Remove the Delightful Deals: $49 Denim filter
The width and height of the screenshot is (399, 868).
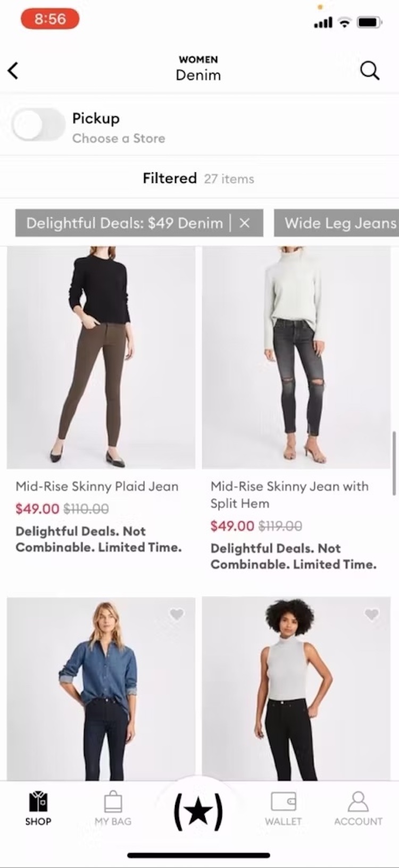tap(245, 223)
